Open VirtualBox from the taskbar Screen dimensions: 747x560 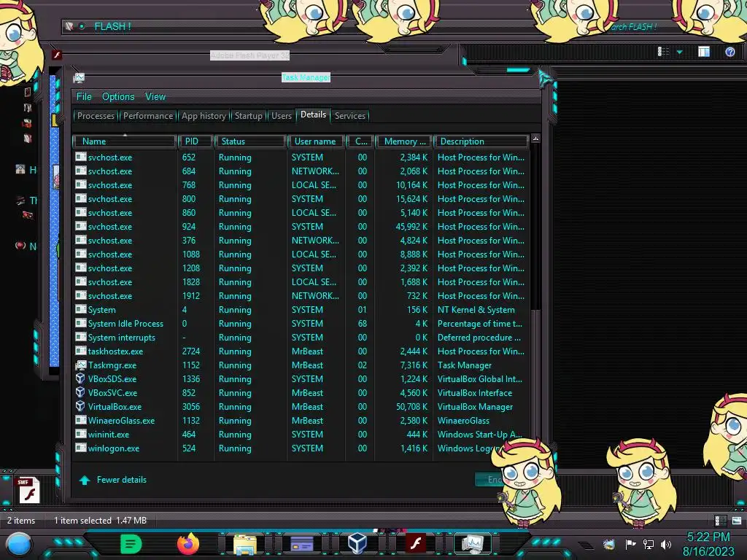point(357,544)
